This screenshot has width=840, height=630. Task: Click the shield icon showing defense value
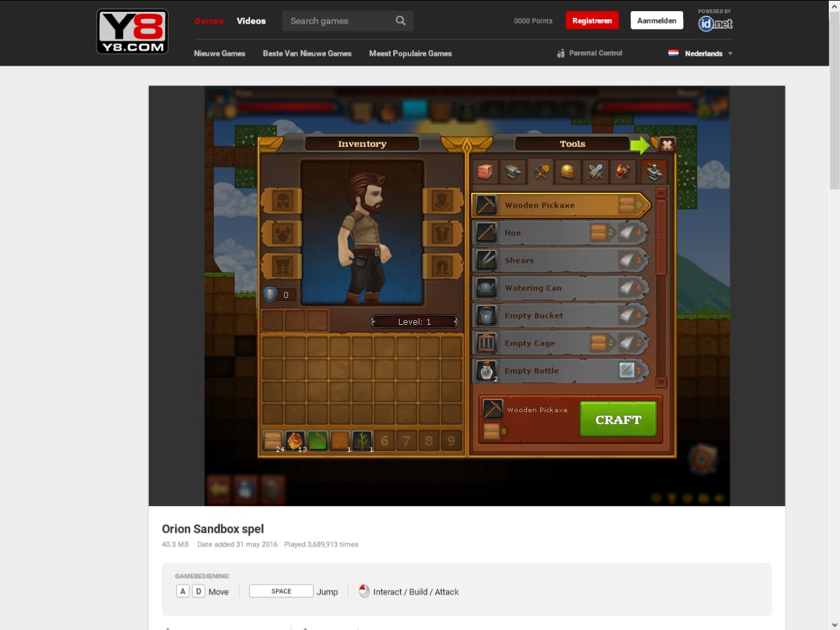tap(271, 294)
